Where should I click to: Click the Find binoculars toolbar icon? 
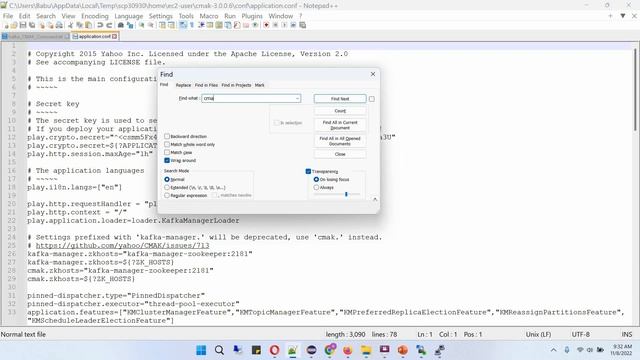(121, 25)
